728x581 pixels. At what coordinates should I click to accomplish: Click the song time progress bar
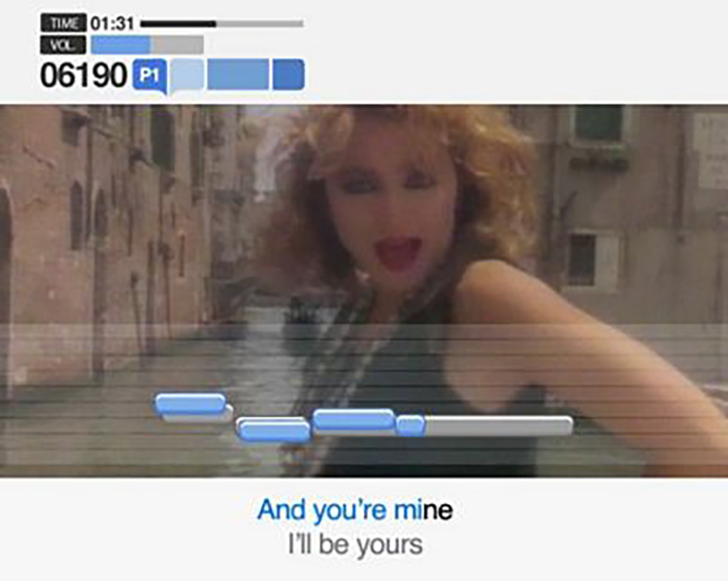222,23
